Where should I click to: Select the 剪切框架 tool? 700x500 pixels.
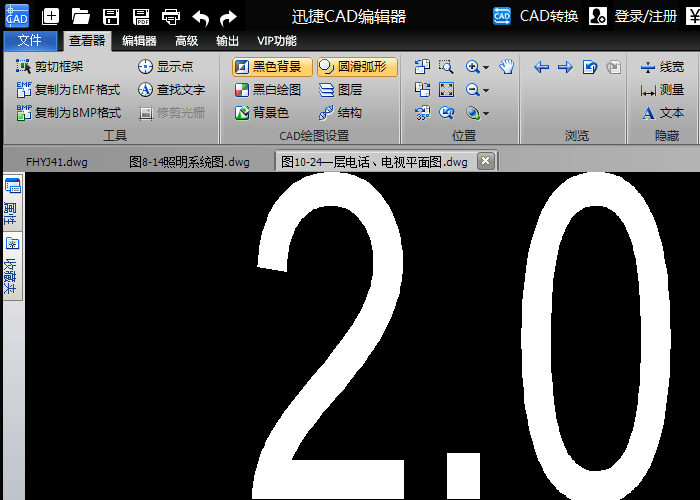50,67
